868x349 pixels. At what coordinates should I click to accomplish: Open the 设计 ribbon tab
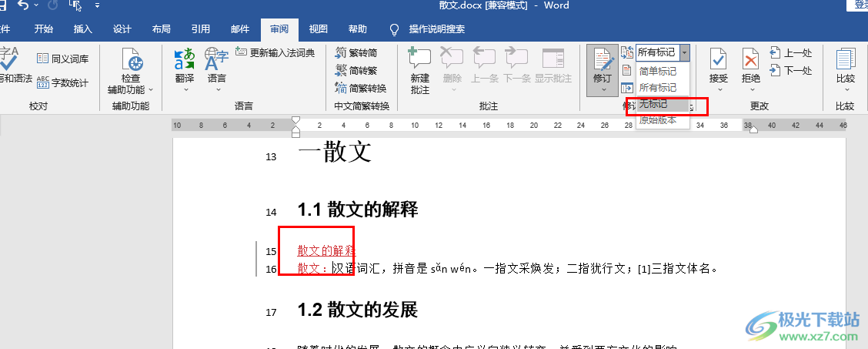point(122,29)
